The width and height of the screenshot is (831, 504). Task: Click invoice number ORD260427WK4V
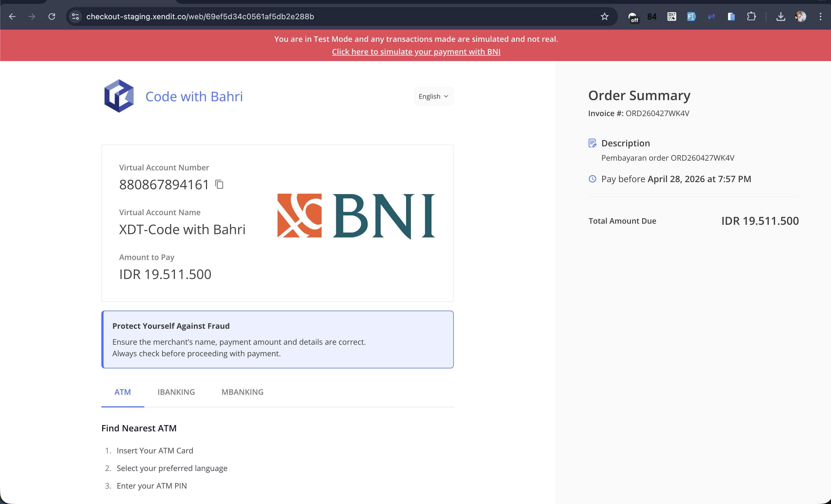coord(657,113)
